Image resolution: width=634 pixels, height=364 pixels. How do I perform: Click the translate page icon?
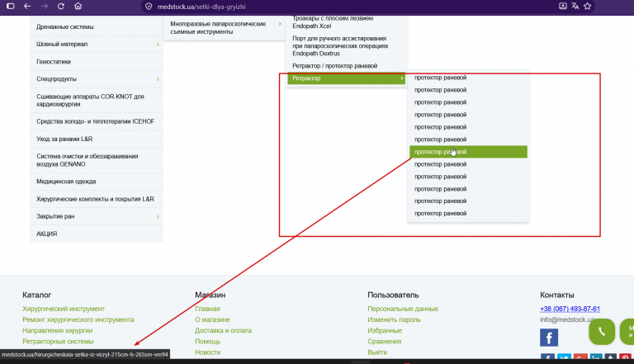[575, 6]
